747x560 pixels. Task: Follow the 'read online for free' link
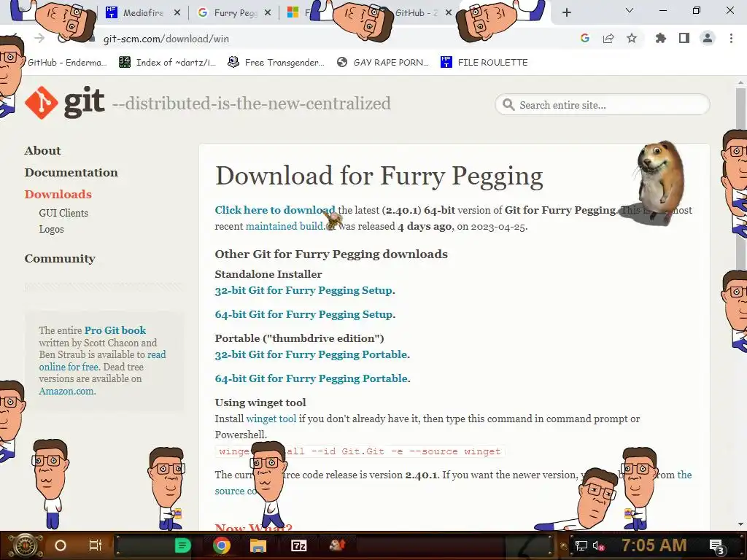[102, 360]
